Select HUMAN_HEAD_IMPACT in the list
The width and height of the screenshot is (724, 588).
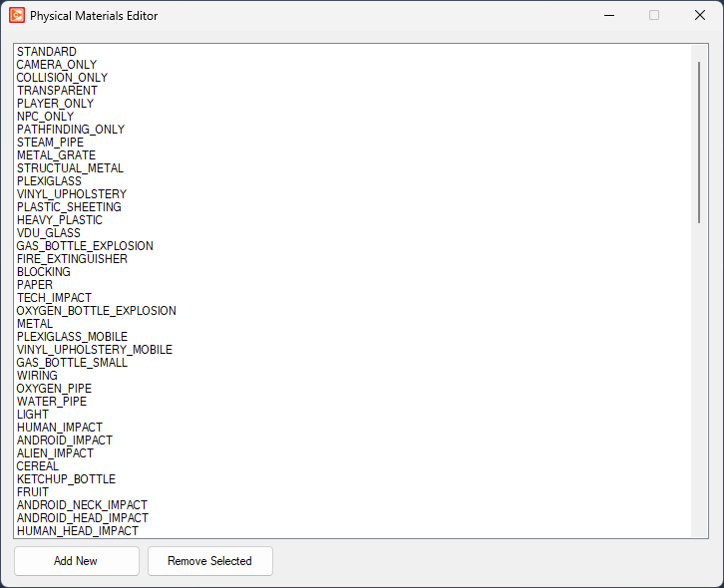click(x=78, y=531)
